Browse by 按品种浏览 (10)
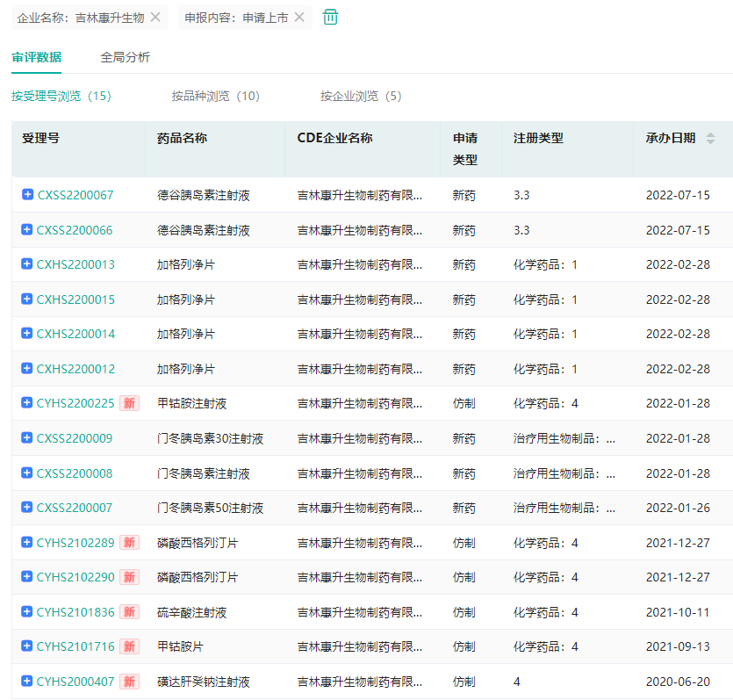Screen dimensions: 733x700 pos(215,96)
